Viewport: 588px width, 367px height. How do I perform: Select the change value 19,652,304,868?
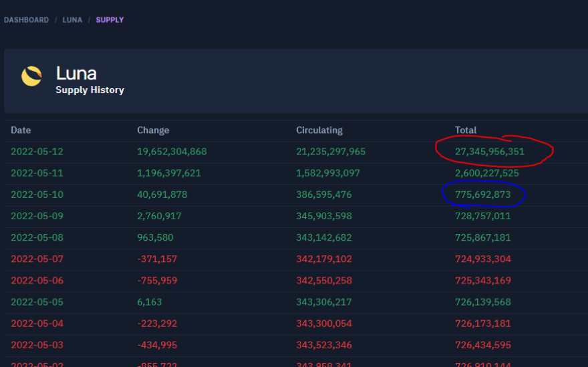point(172,152)
